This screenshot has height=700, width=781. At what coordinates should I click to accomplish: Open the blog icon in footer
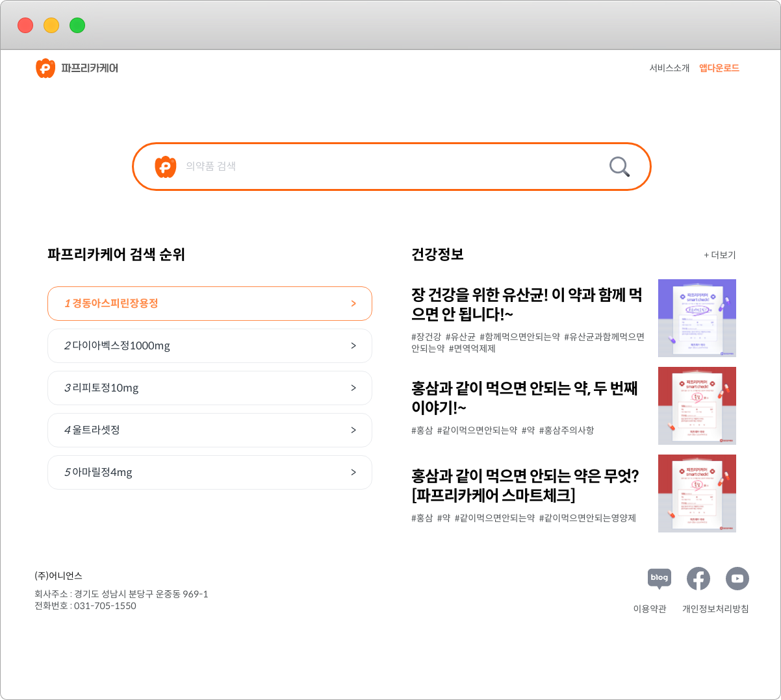tap(659, 578)
